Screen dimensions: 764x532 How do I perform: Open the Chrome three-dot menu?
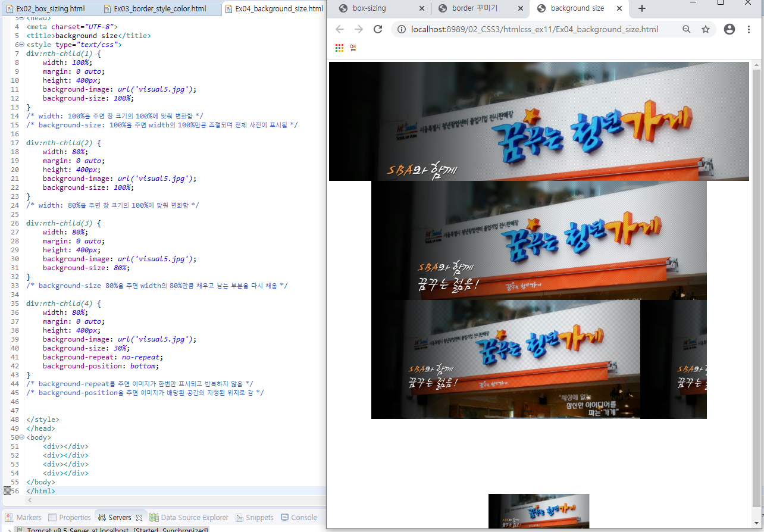coord(749,29)
